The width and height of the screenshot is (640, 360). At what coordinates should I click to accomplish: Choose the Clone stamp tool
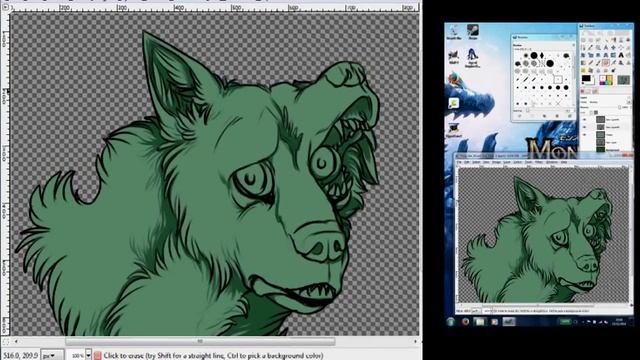tap(628, 62)
